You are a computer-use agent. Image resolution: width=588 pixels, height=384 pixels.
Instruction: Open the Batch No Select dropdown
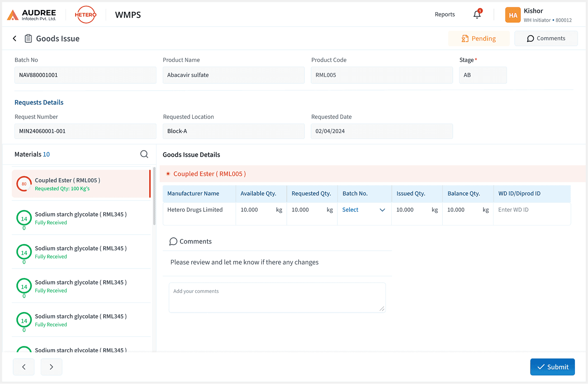[364, 210]
